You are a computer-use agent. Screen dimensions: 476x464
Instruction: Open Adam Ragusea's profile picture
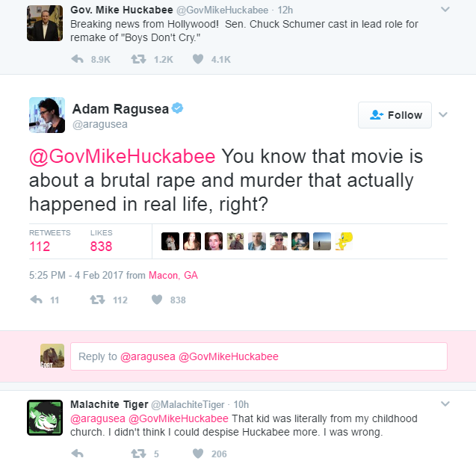[x=47, y=114]
